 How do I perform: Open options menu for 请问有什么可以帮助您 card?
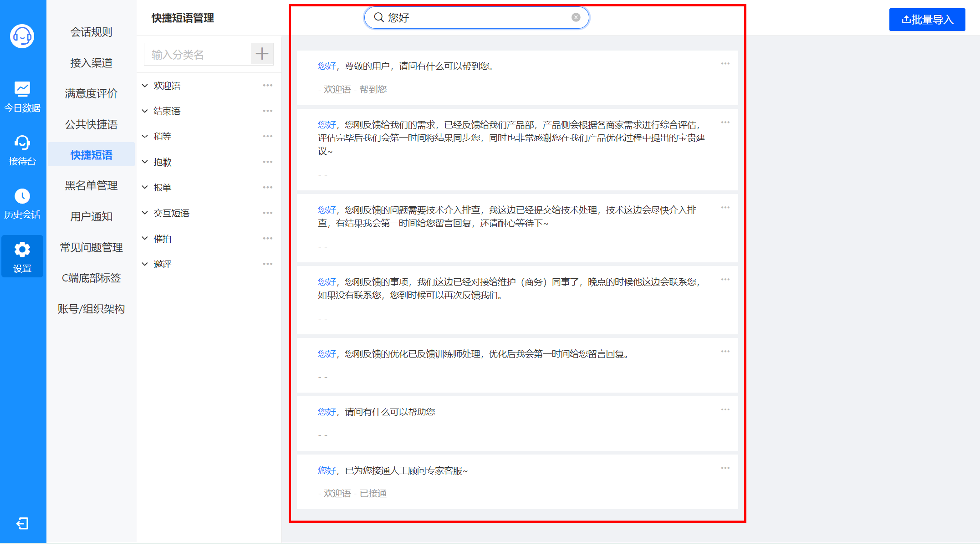(725, 409)
